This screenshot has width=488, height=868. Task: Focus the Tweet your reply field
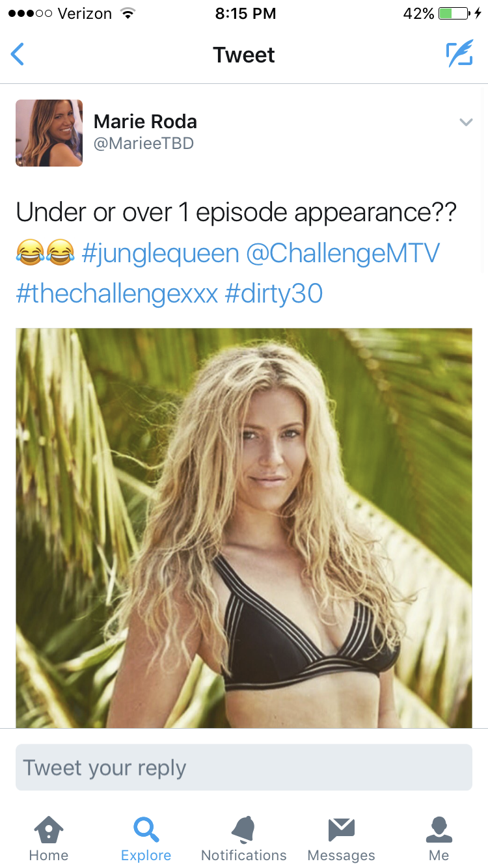(x=244, y=768)
